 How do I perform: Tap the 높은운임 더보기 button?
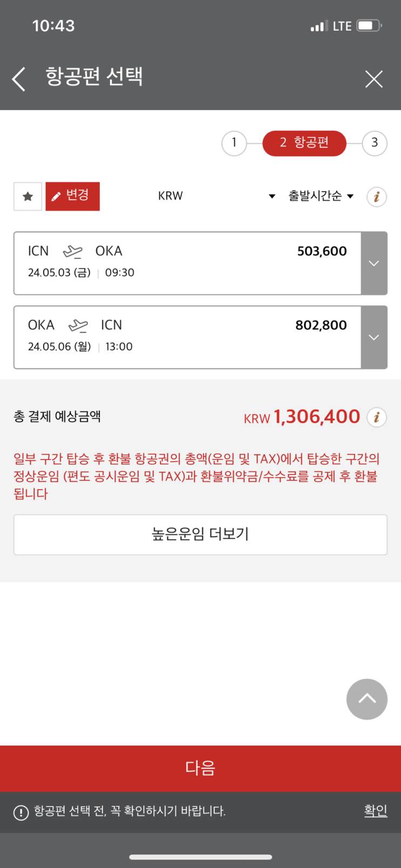click(200, 534)
